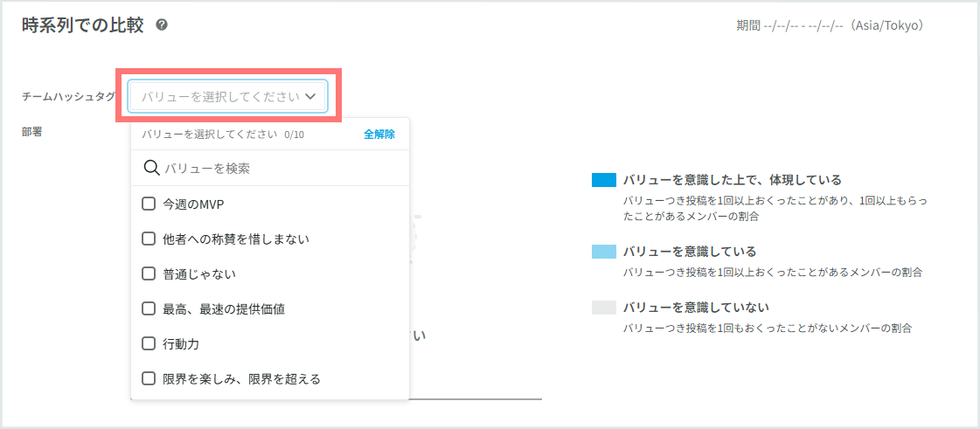Screen dimensions: 980x429
Task: Check the 今週のMVP checkbox
Action: pyautogui.click(x=148, y=204)
